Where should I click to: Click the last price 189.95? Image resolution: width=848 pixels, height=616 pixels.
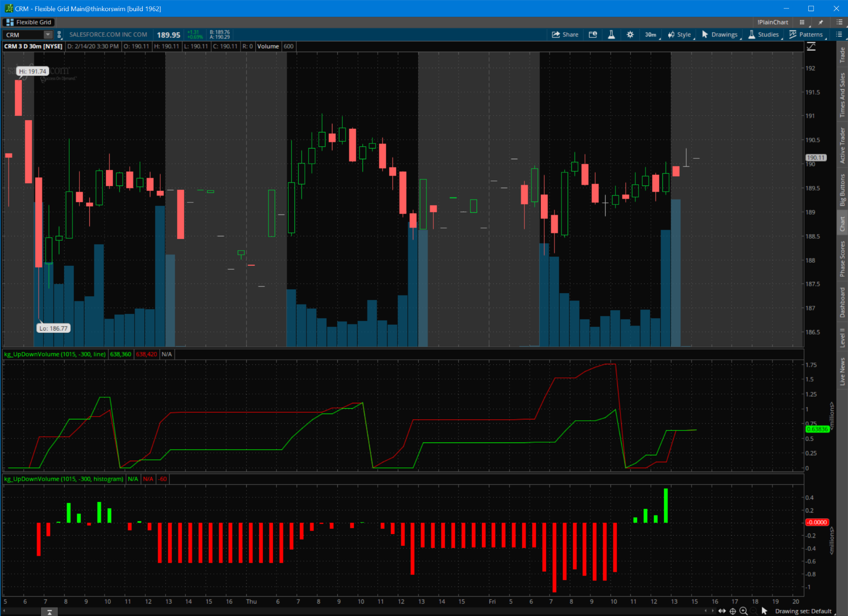click(168, 35)
